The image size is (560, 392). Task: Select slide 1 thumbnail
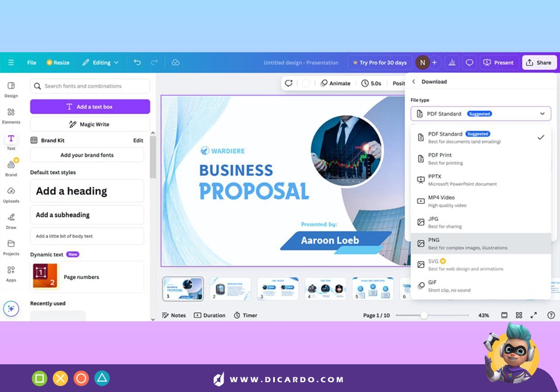click(183, 289)
